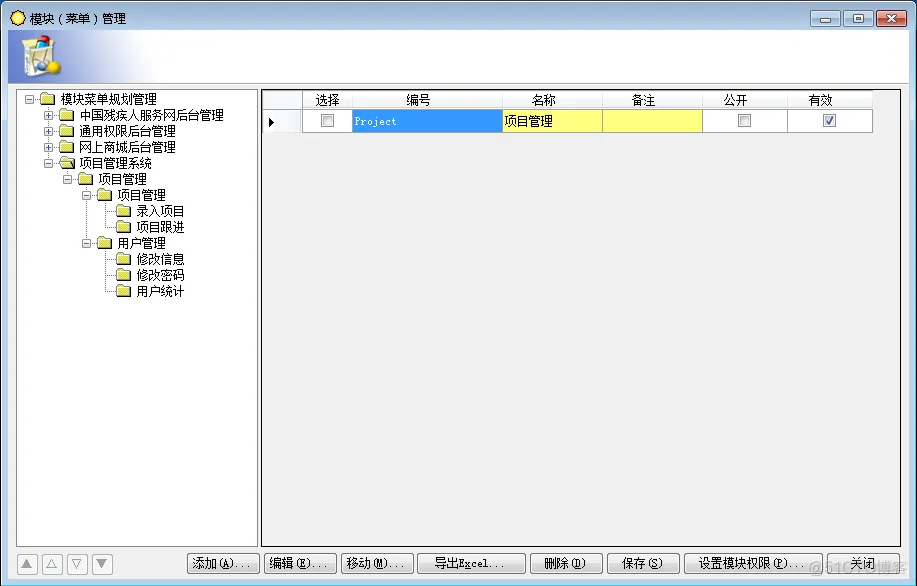Screen dimensions: 917x586
Task: Click the 删除(D) button
Action: click(566, 564)
